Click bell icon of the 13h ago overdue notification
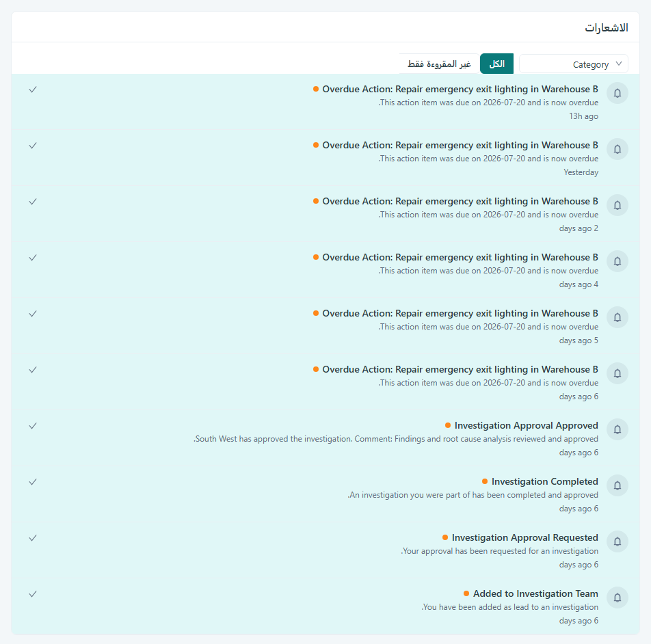Screen dimensions: 651x644 click(x=617, y=93)
